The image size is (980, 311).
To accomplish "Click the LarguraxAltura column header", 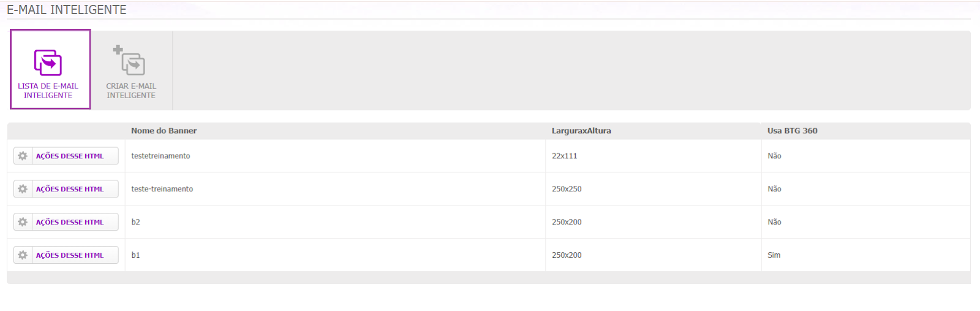I will (581, 131).
